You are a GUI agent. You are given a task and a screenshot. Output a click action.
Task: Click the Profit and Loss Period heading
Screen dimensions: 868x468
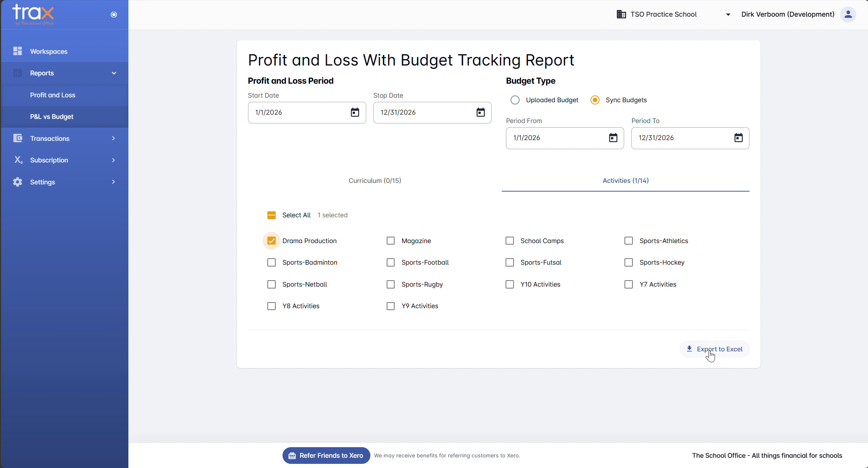pyautogui.click(x=290, y=81)
